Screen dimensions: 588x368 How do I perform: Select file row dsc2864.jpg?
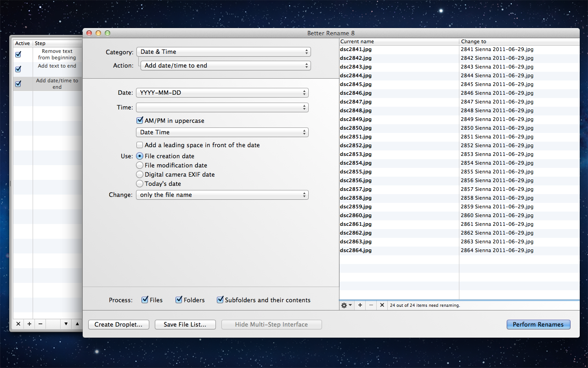point(399,250)
